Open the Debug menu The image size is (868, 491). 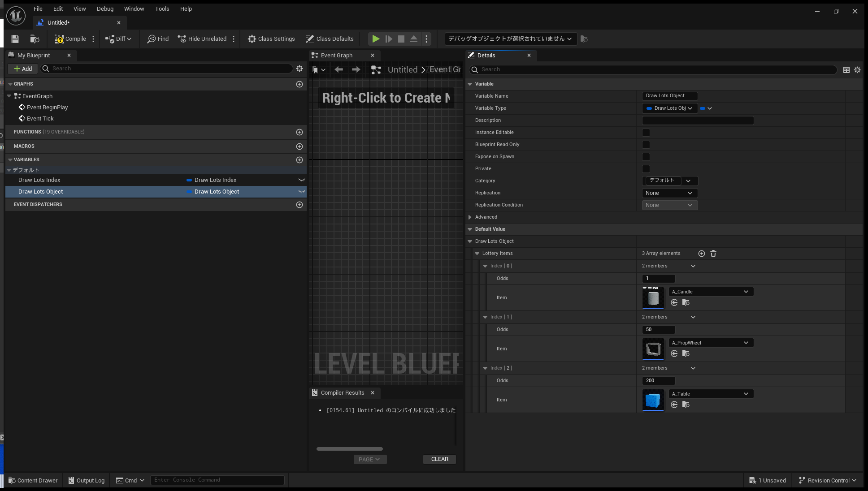105,9
